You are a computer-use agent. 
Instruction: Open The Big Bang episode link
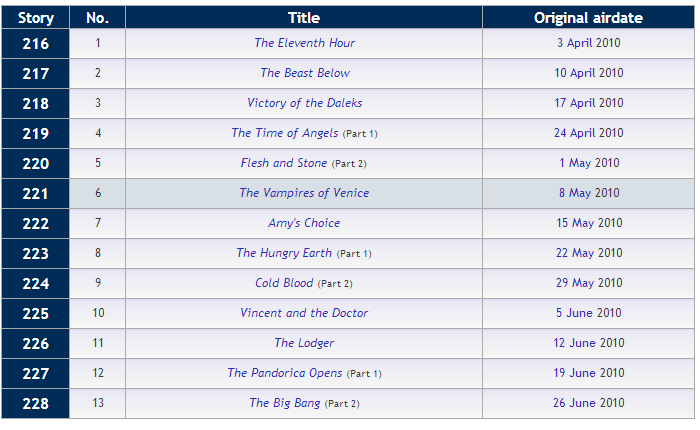285,403
